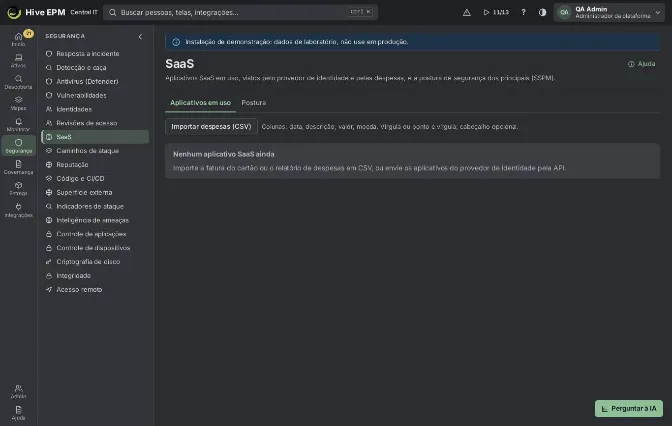
Task: Open the Entrega rail icon
Action: click(x=18, y=189)
